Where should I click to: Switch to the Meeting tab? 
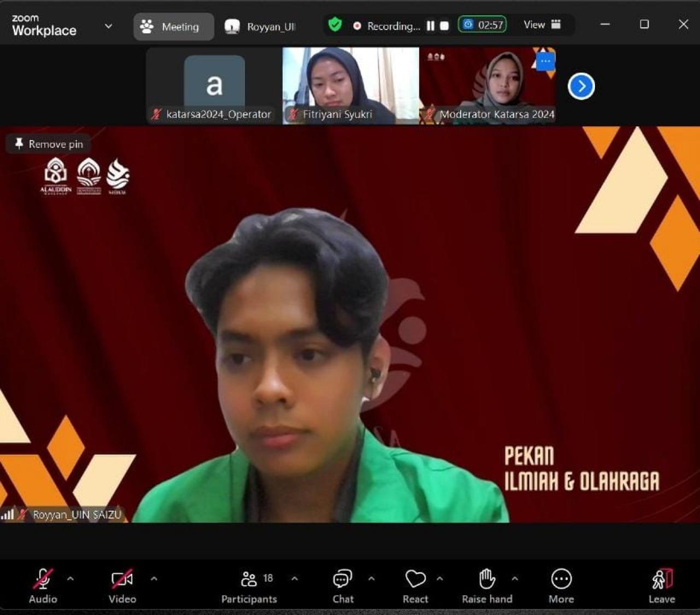click(x=173, y=26)
